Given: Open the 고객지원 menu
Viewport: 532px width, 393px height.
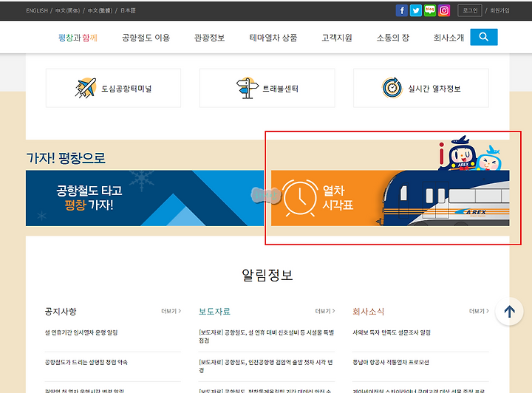Looking at the screenshot, I should pyautogui.click(x=337, y=37).
